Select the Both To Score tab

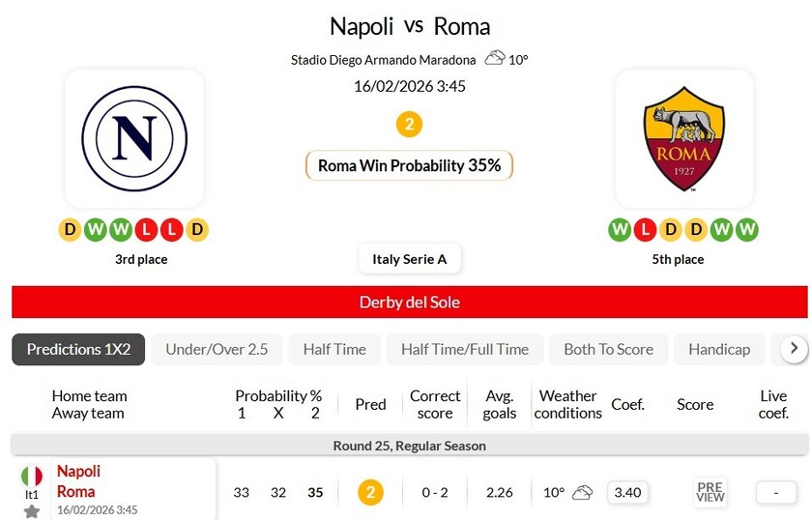coord(608,349)
